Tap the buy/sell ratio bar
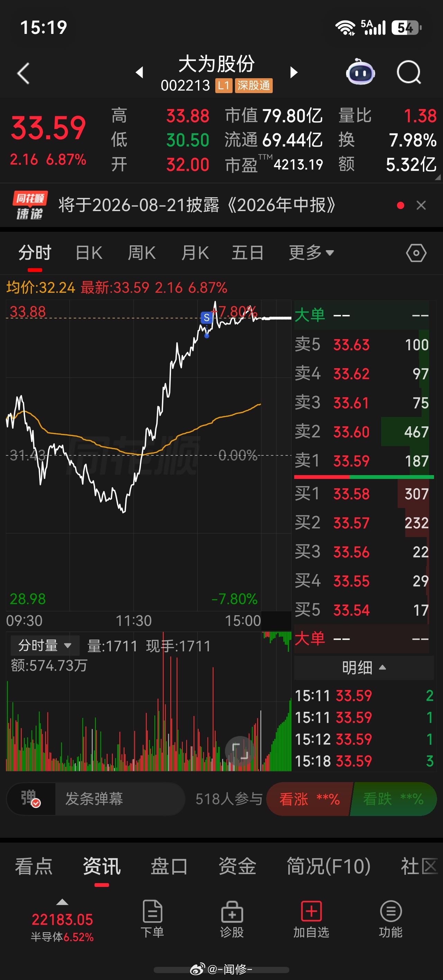Screen dimensions: 443x980 click(364, 477)
